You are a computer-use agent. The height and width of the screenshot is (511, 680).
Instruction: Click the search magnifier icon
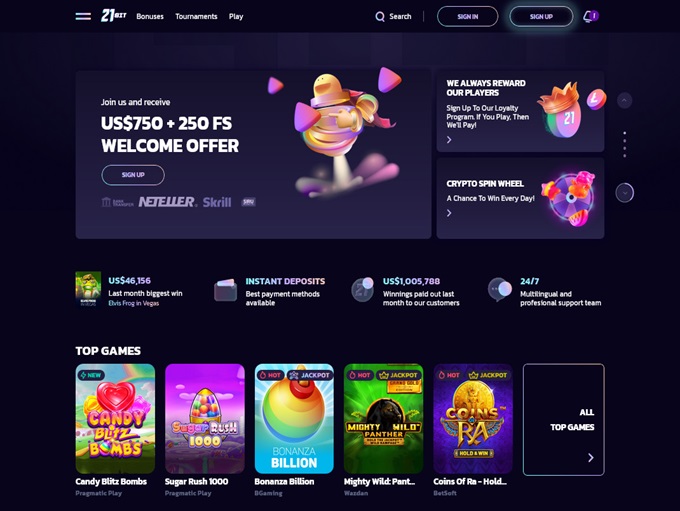[x=380, y=16]
